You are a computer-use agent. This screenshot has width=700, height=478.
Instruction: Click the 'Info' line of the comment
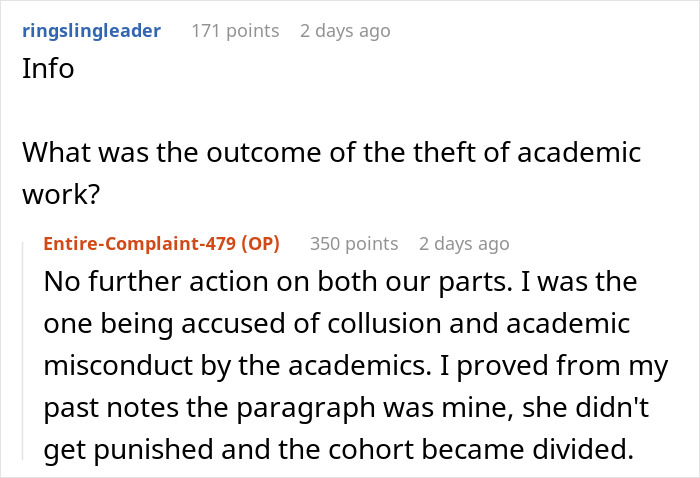click(48, 72)
